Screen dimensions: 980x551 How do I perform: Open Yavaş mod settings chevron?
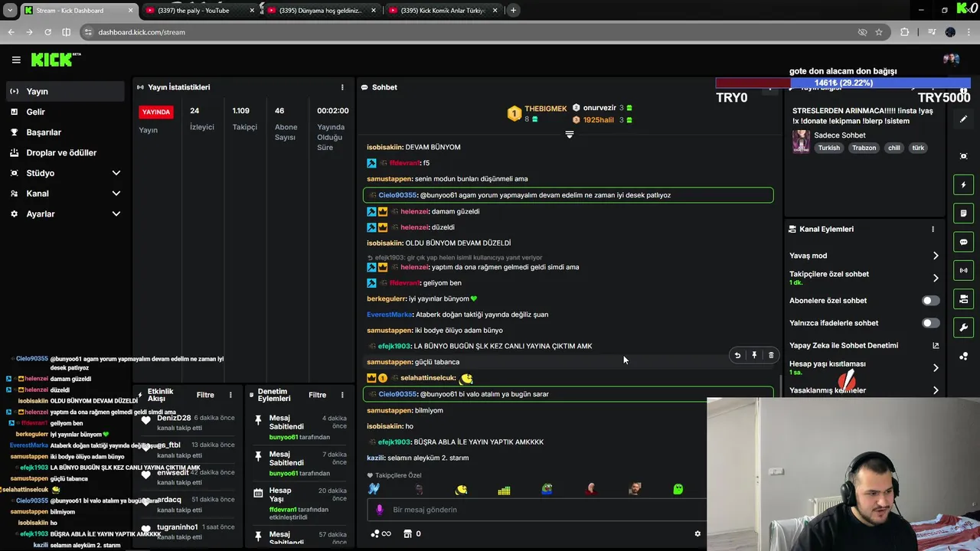pos(935,256)
